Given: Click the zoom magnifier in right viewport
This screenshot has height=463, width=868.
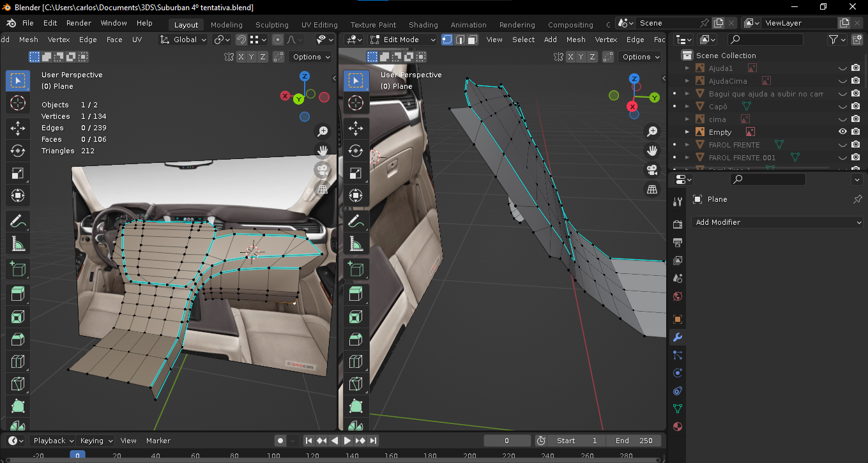Looking at the screenshot, I should click(x=652, y=132).
